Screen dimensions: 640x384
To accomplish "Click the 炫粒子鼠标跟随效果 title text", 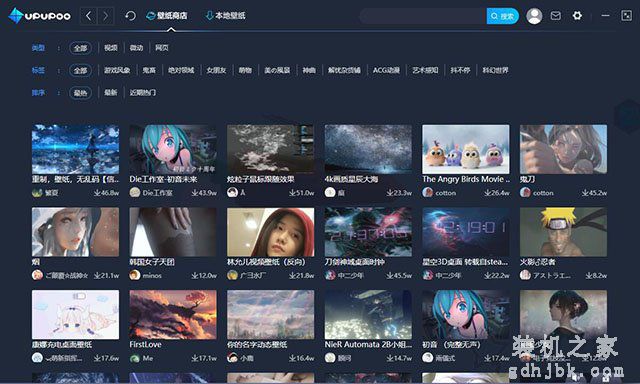I will (x=261, y=179).
